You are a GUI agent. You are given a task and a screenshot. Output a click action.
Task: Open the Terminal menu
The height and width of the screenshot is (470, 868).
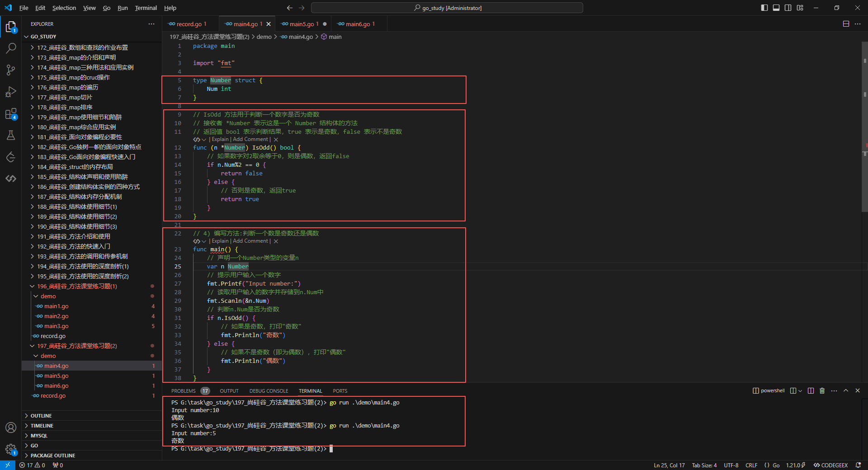[146, 8]
